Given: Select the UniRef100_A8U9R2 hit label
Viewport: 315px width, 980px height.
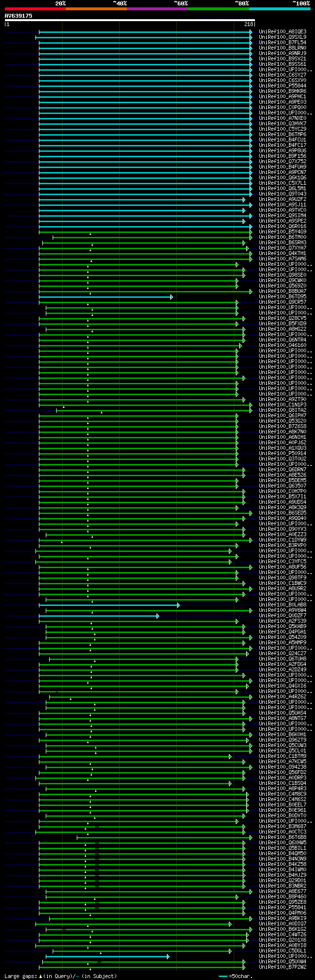Looking at the screenshot, I should tap(283, 588).
